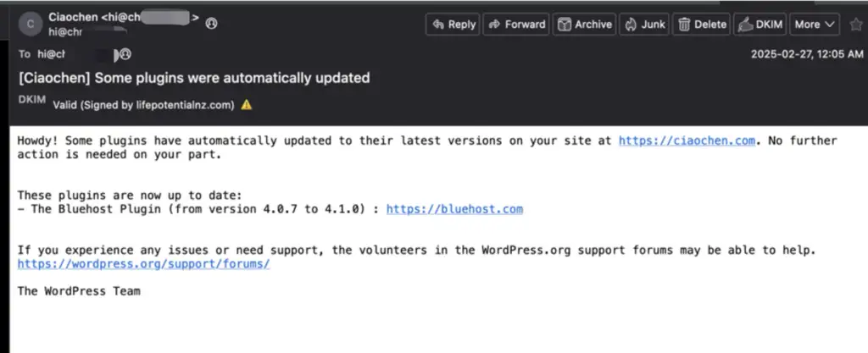Click the Reply button

coord(453,25)
